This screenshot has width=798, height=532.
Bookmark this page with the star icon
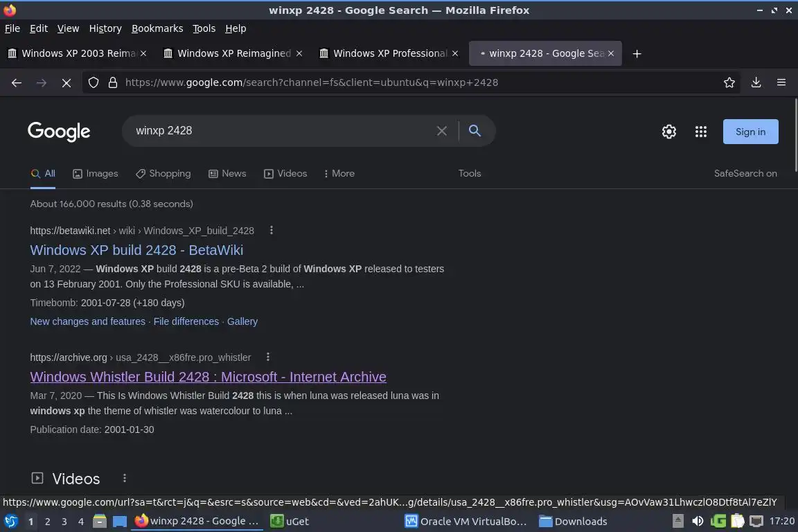[729, 82]
